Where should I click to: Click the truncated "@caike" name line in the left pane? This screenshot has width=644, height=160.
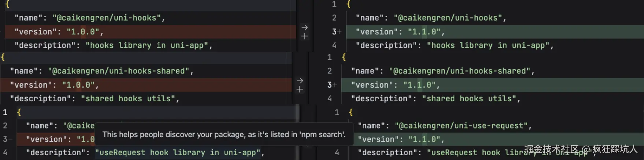60,126
